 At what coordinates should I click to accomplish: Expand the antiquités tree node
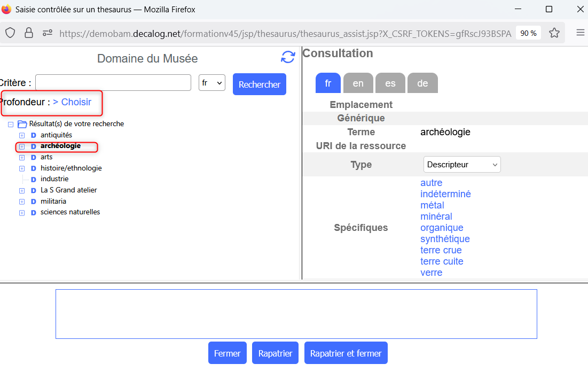(22, 135)
